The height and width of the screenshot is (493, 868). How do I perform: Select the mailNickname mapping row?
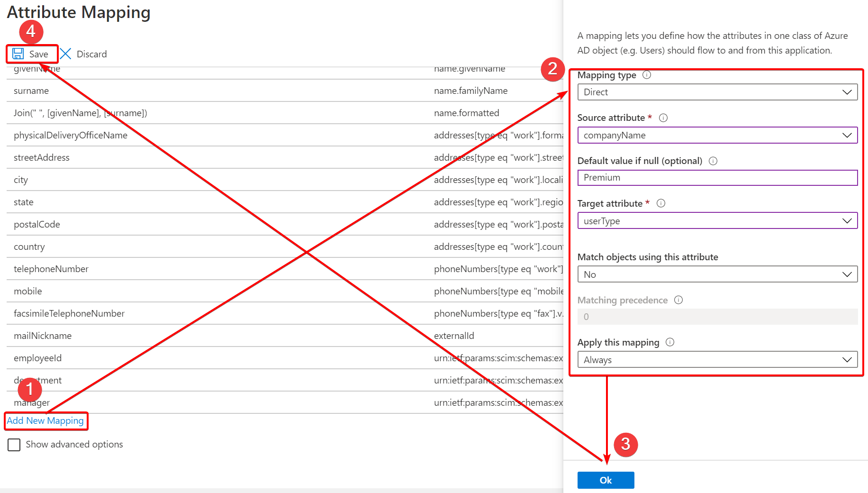click(285, 336)
